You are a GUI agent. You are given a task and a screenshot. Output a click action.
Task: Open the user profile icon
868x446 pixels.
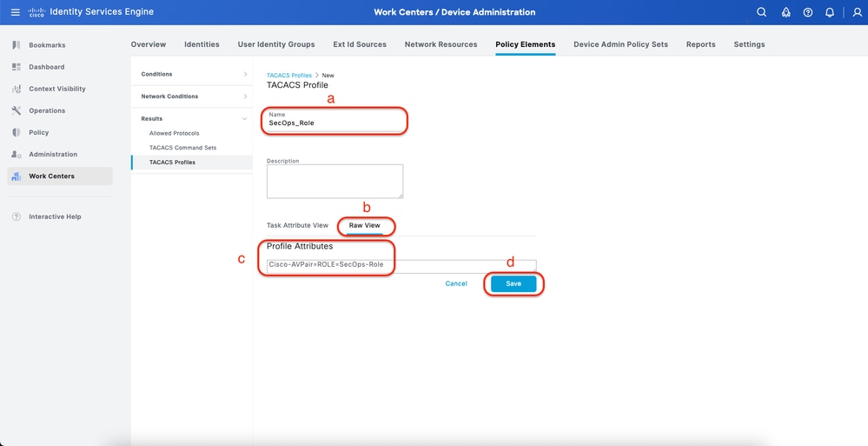point(857,12)
